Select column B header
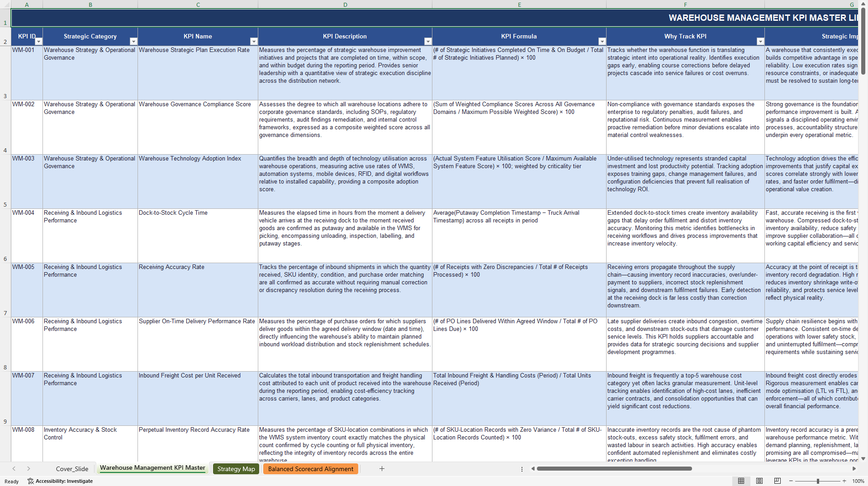The height and width of the screenshot is (486, 868). tap(90, 5)
